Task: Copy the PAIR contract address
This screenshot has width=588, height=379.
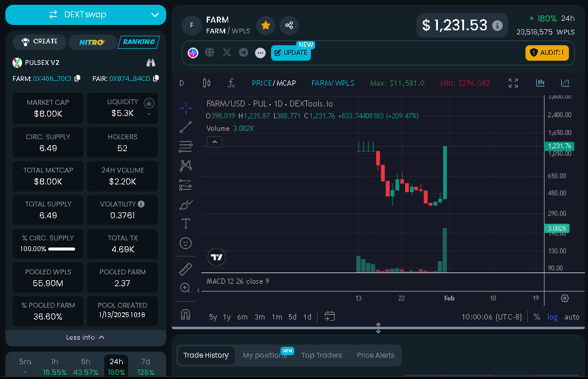Action: (156, 79)
